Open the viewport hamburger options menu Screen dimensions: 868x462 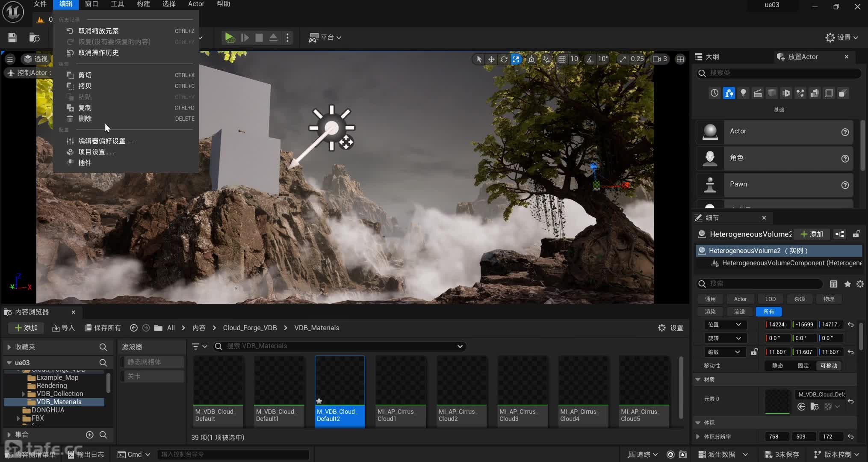pyautogui.click(x=10, y=59)
